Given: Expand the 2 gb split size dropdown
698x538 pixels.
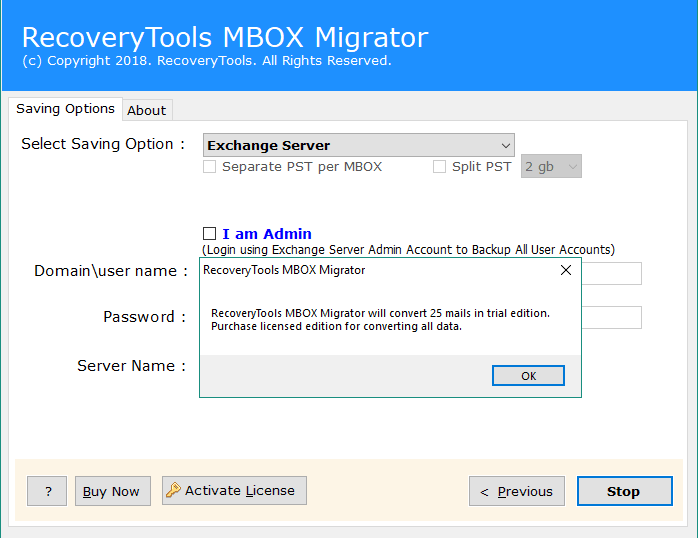Looking at the screenshot, I should point(551,166).
